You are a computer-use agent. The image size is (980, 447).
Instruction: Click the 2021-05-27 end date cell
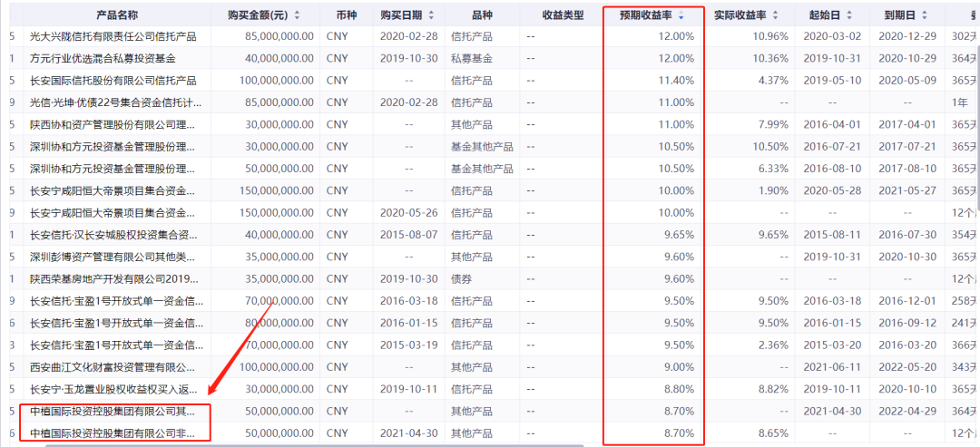[907, 190]
